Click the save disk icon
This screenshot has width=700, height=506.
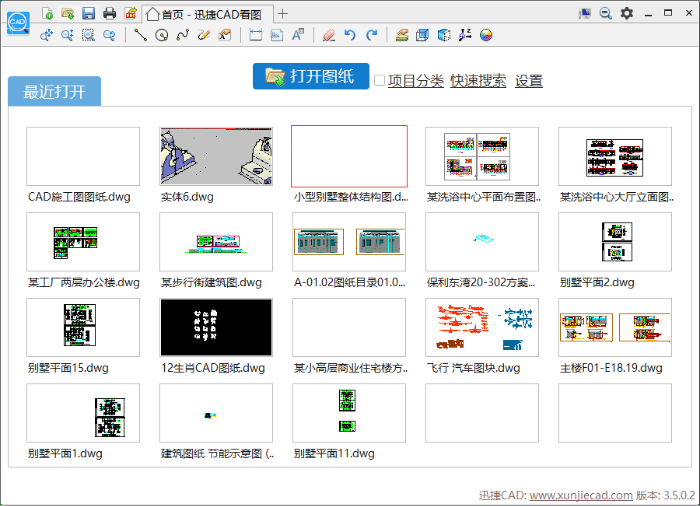click(x=88, y=13)
